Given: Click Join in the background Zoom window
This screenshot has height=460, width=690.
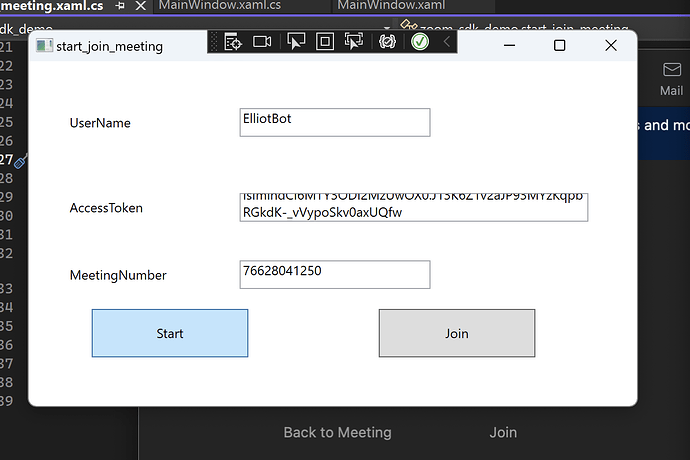Looking at the screenshot, I should [x=503, y=432].
